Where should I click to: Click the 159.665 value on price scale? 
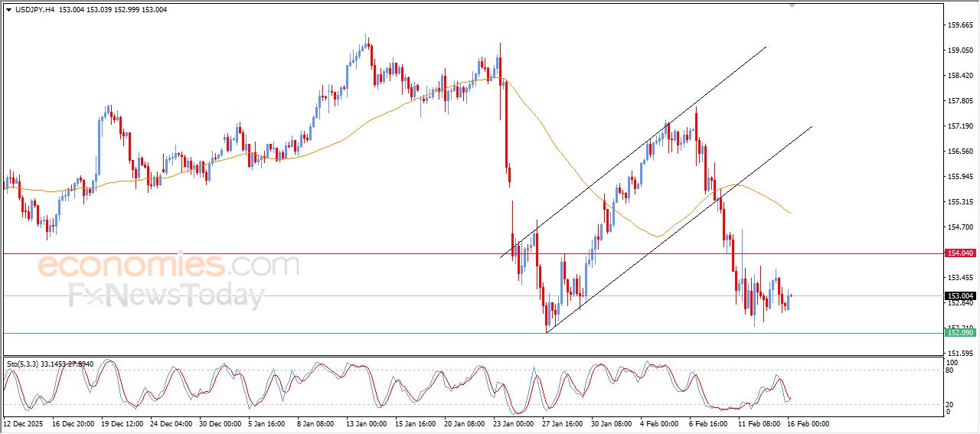(x=960, y=24)
